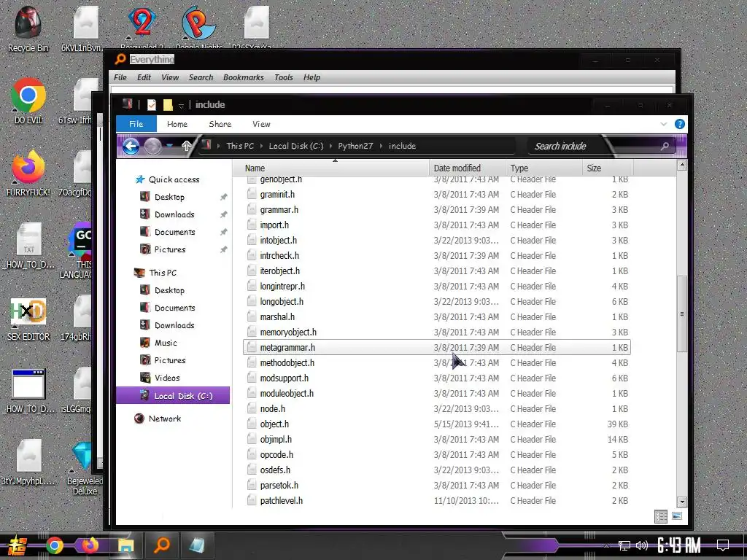This screenshot has width=747, height=560.
Task: Click Properties icon in quick access toolbar
Action: click(152, 105)
